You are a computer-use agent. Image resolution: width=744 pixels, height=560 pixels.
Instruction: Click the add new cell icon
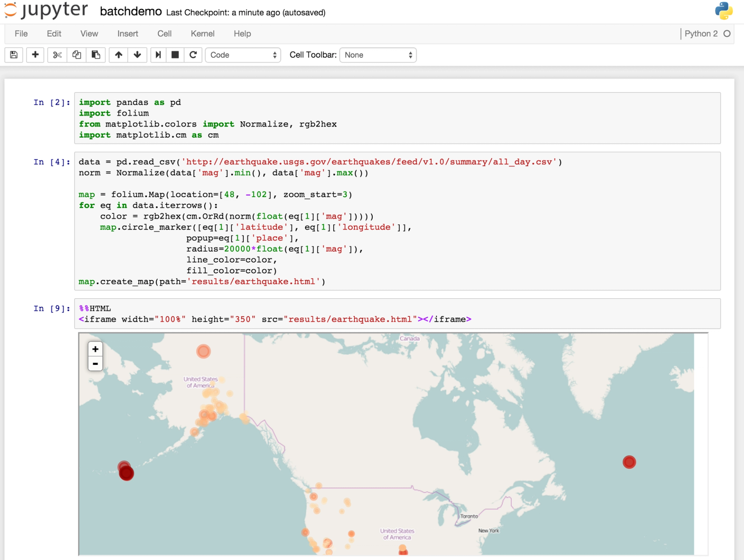[34, 55]
